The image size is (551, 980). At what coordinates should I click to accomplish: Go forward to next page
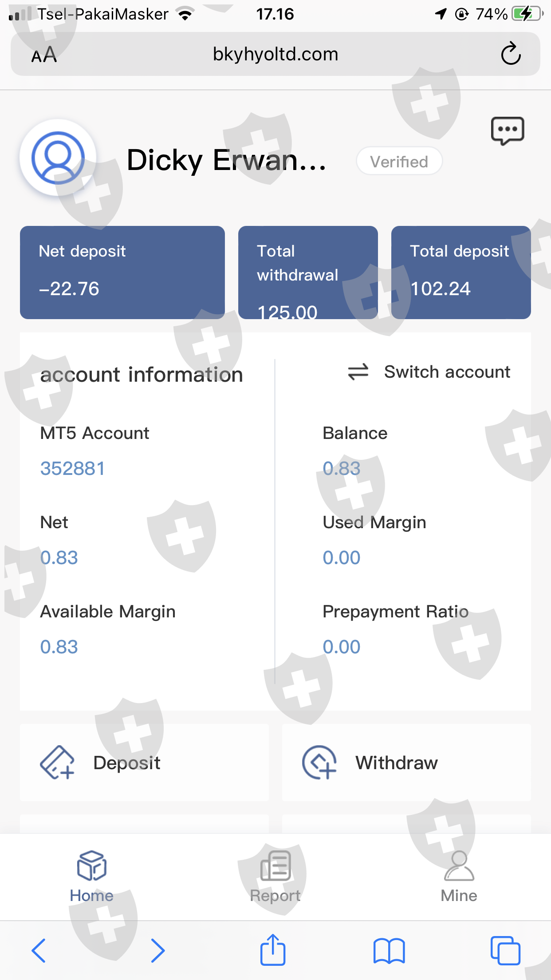157,951
